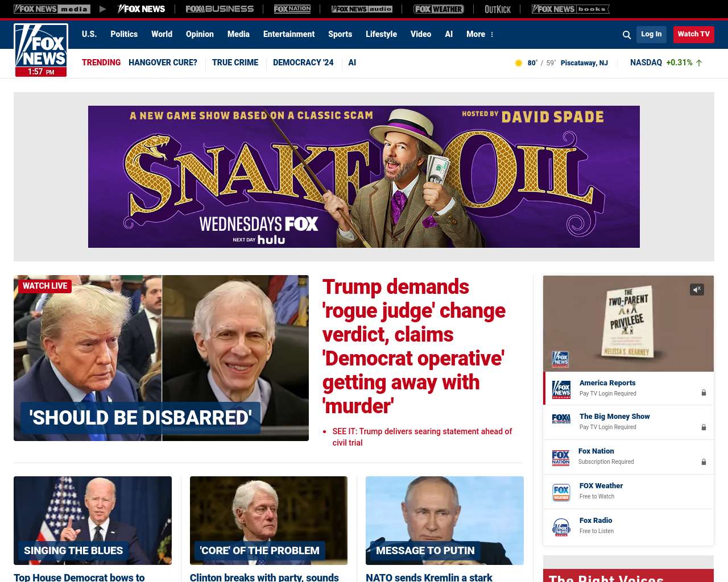The image size is (728, 582).
Task: Select Fox Weather Free to Watch row
Action: point(628,492)
